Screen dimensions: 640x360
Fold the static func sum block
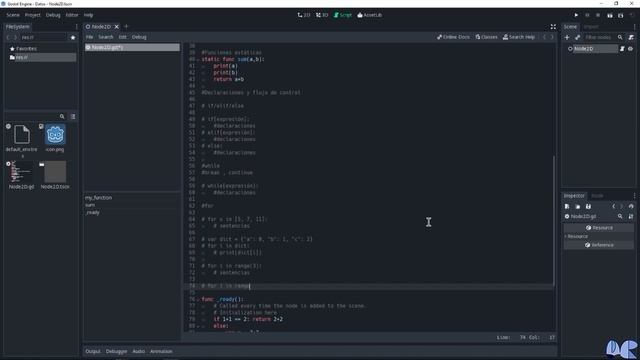pyautogui.click(x=198, y=60)
